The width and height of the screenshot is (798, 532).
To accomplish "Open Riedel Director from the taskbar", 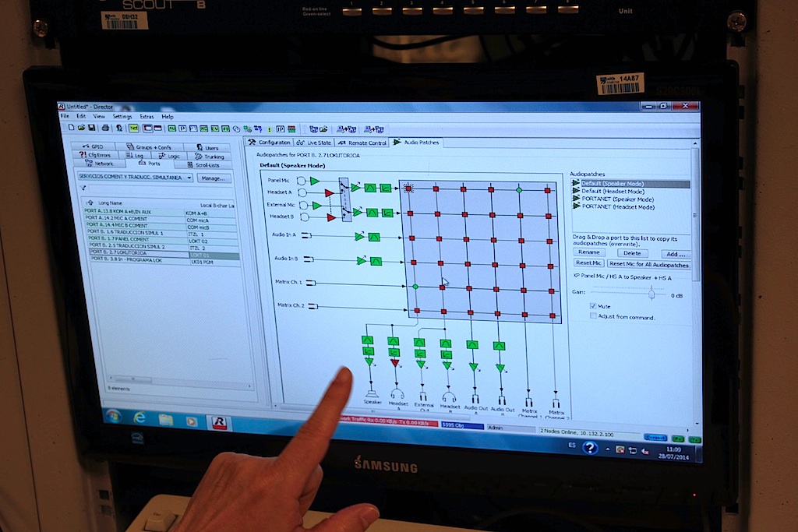I will coord(219,422).
